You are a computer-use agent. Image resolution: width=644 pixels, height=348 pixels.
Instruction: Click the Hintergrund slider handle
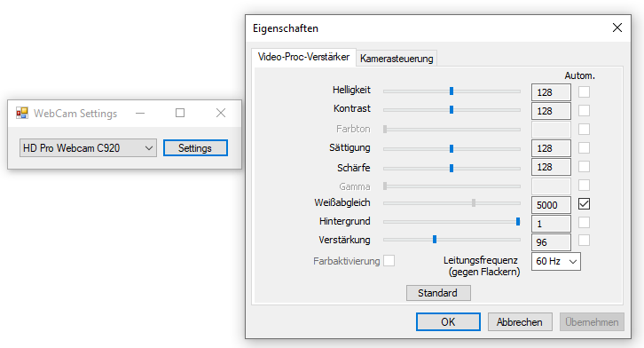tap(518, 221)
